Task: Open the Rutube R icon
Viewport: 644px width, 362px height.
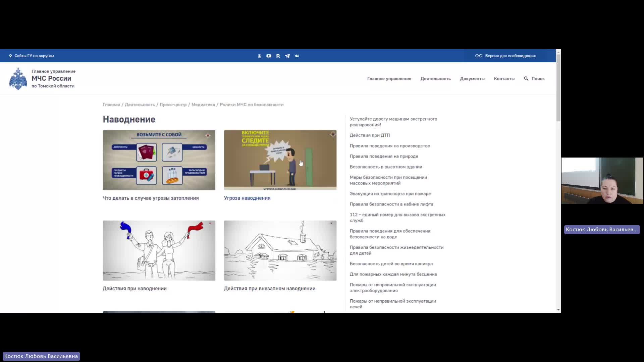Action: [278, 56]
